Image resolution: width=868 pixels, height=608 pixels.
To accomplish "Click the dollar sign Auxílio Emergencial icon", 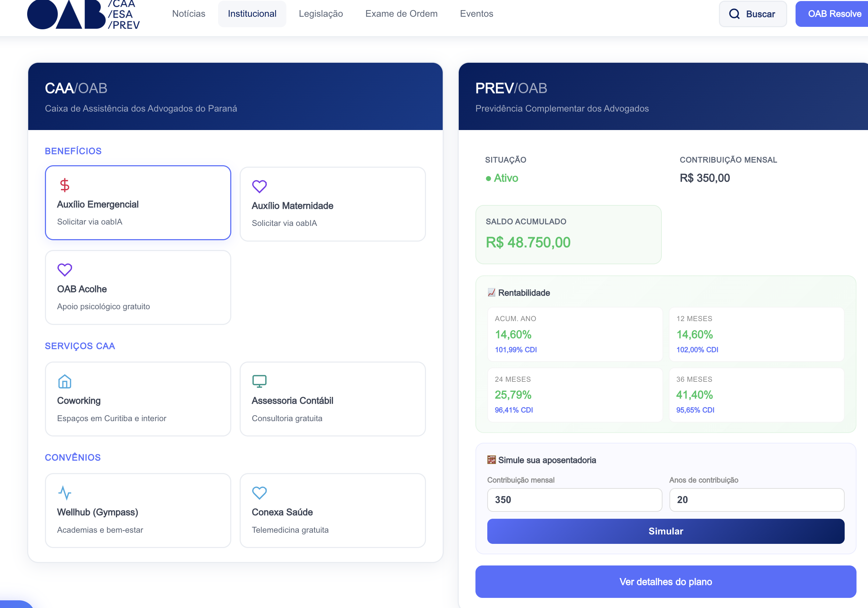I will [x=65, y=185].
